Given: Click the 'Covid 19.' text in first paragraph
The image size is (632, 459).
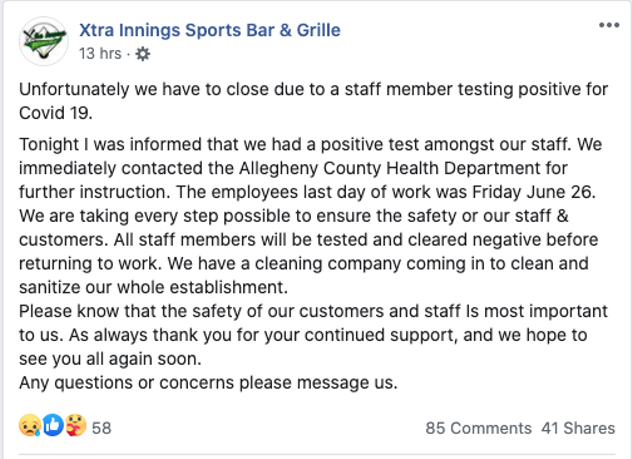Looking at the screenshot, I should (56, 113).
